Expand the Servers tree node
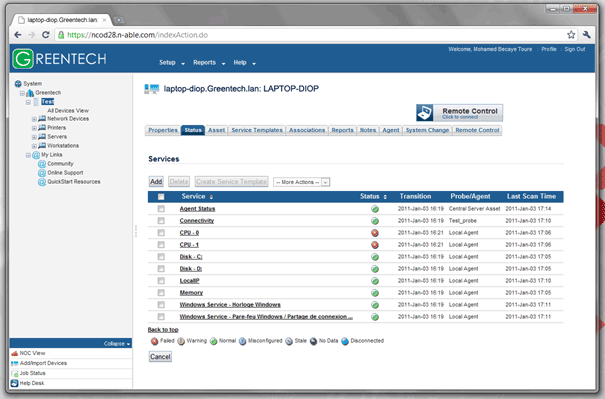This screenshot has height=399, width=605. tap(34, 137)
